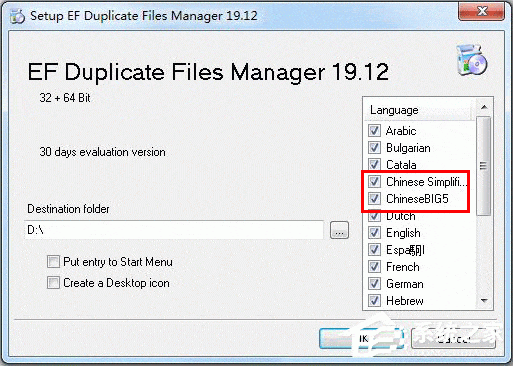Select the English language name
This screenshot has width=513, height=366.
[x=403, y=233]
